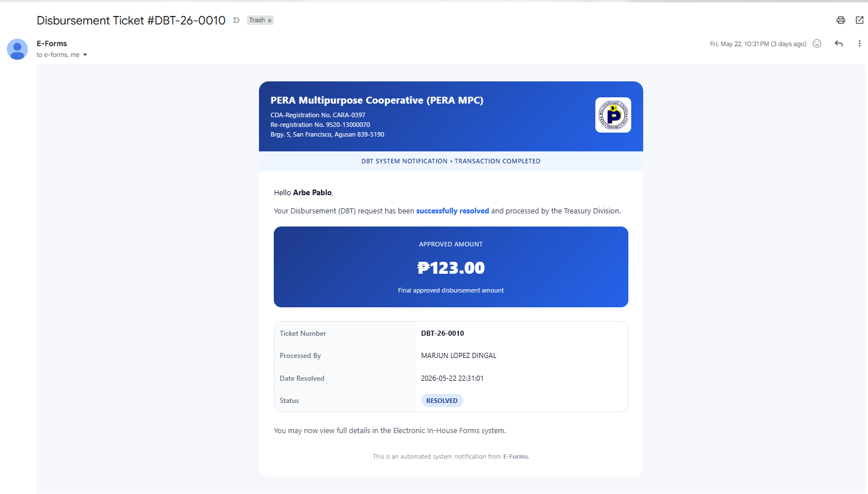Click the ₱123.00 approved amount
Image resolution: width=868 pixels, height=494 pixels.
pyautogui.click(x=451, y=268)
